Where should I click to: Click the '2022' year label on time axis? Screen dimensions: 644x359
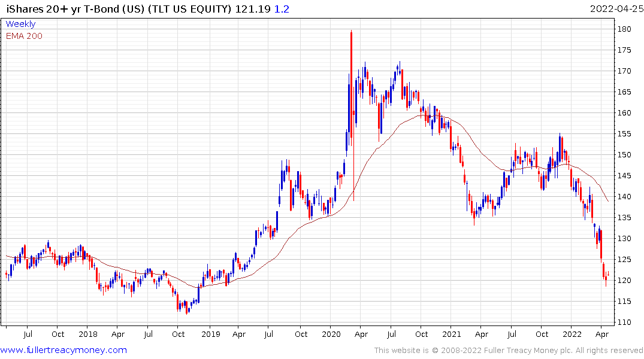coord(572,334)
